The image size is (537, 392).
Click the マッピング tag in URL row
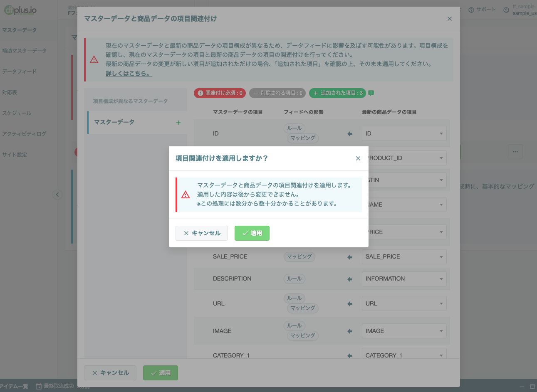pyautogui.click(x=303, y=308)
